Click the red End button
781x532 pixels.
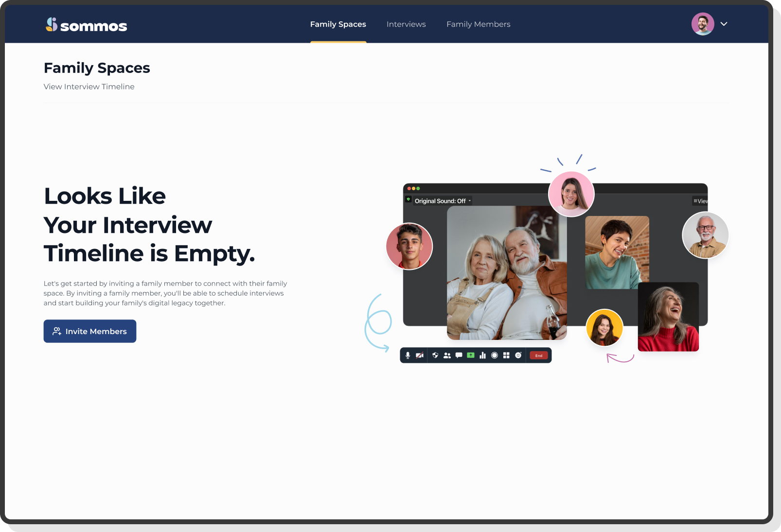[x=539, y=355]
